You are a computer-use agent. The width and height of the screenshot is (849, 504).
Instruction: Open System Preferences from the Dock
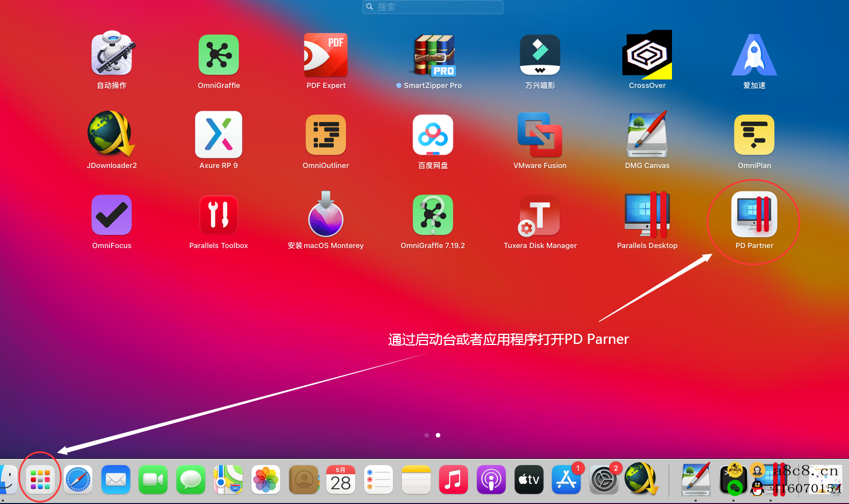604,480
